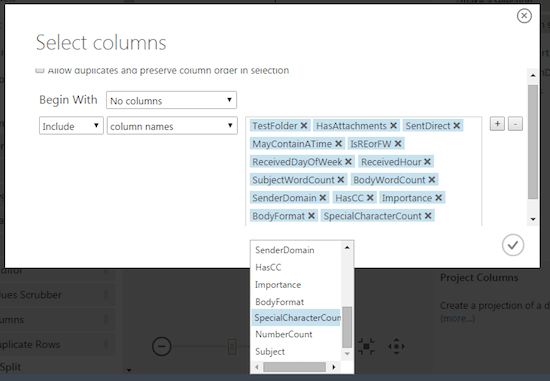The image size is (550, 381).
Task: Click the dialog vertical scrollbar thumb
Action: point(533,142)
